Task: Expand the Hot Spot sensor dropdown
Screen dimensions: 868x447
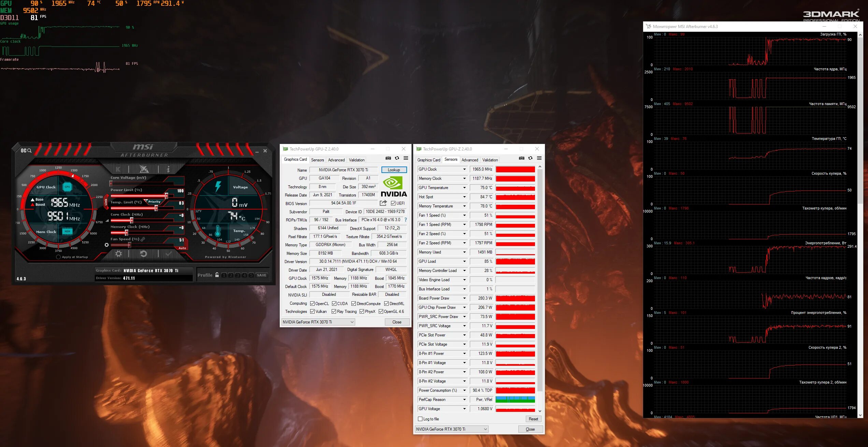Action: (464, 197)
